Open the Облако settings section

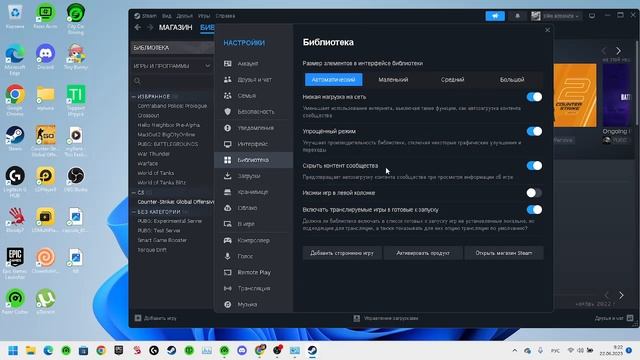click(253, 208)
